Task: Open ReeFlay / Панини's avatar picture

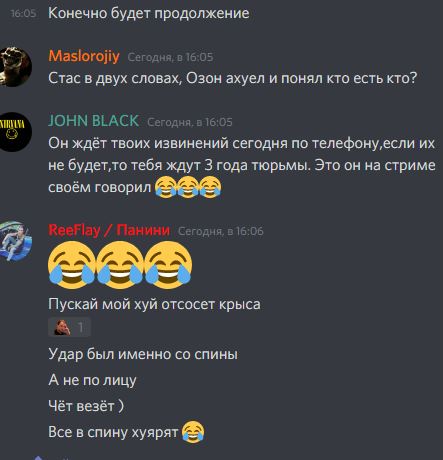Action: coord(15,241)
